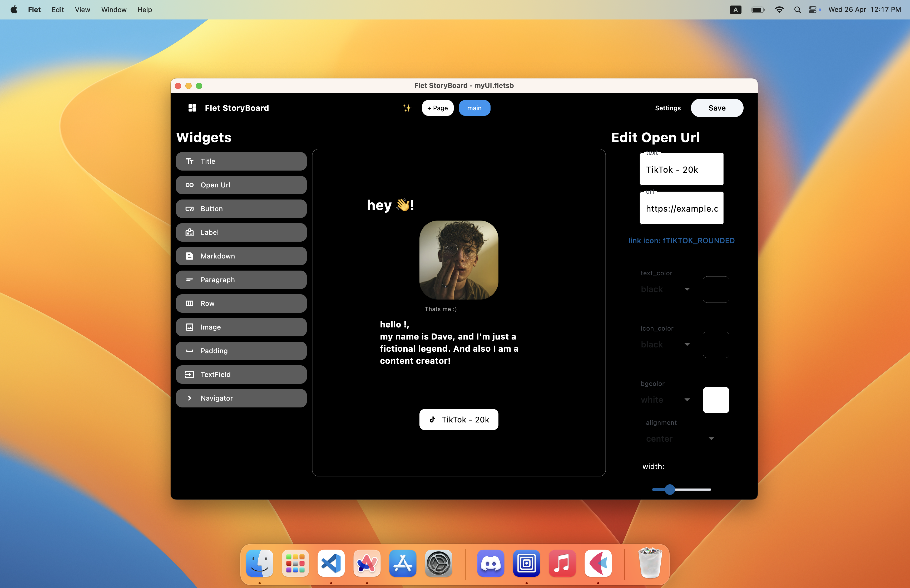Viewport: 910px width, 588px height.
Task: Click the Save button
Action: (717, 108)
